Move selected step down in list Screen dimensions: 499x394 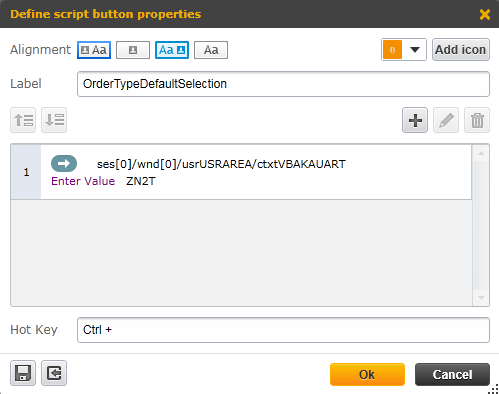pyautogui.click(x=54, y=120)
